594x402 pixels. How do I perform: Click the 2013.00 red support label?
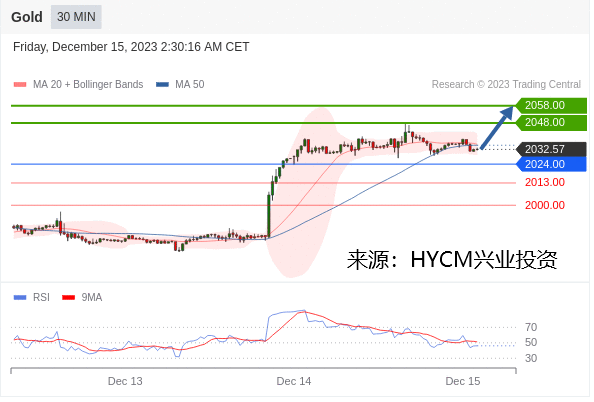545,183
